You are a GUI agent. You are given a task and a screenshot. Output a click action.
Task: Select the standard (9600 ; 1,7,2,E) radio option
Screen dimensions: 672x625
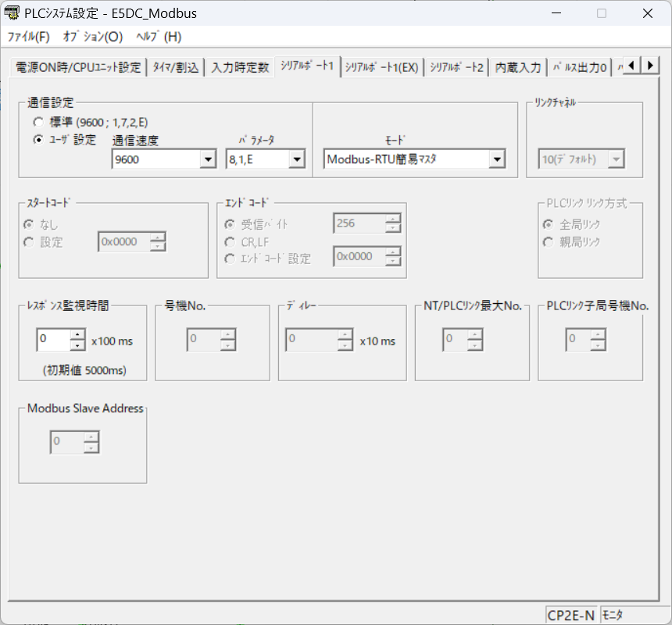tap(38, 123)
